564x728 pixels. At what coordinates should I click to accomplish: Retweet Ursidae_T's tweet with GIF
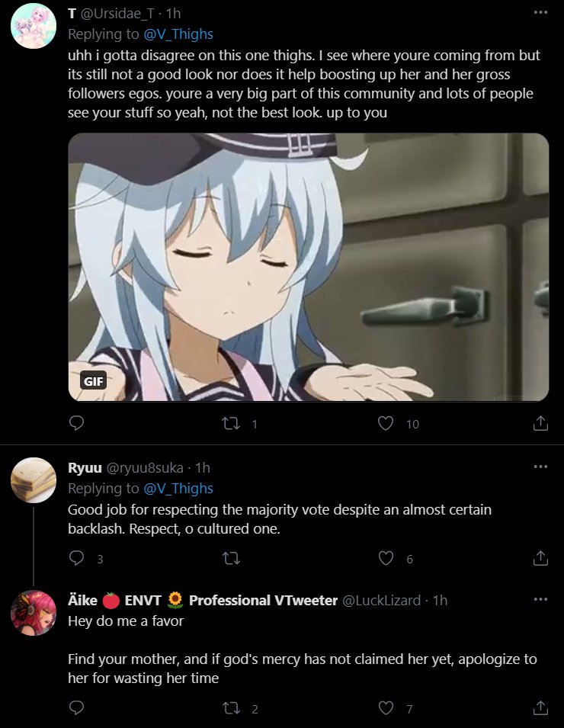coord(231,423)
